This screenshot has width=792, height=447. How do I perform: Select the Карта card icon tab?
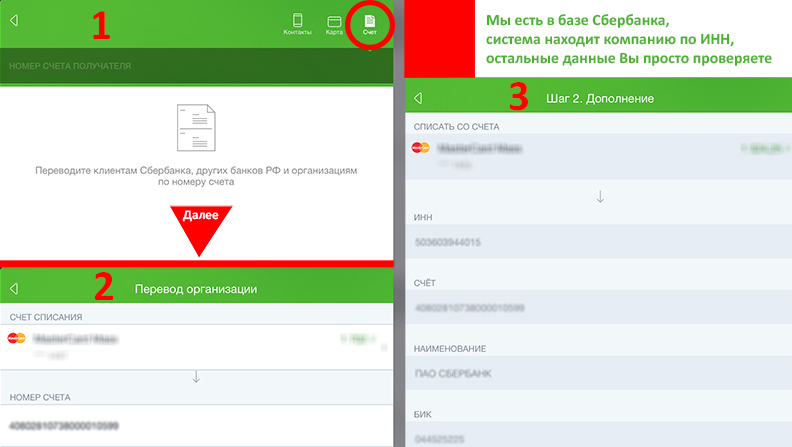tap(334, 25)
